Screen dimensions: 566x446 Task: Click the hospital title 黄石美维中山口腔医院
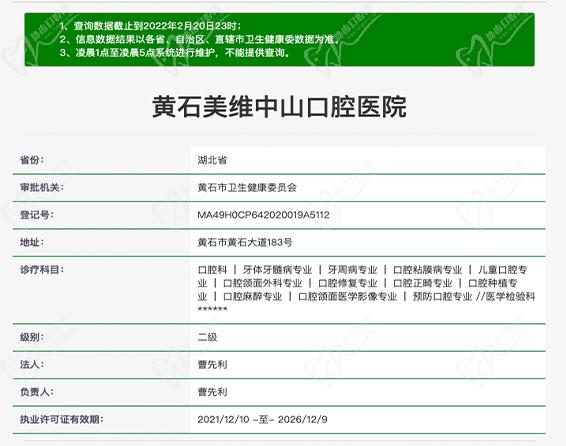[279, 107]
